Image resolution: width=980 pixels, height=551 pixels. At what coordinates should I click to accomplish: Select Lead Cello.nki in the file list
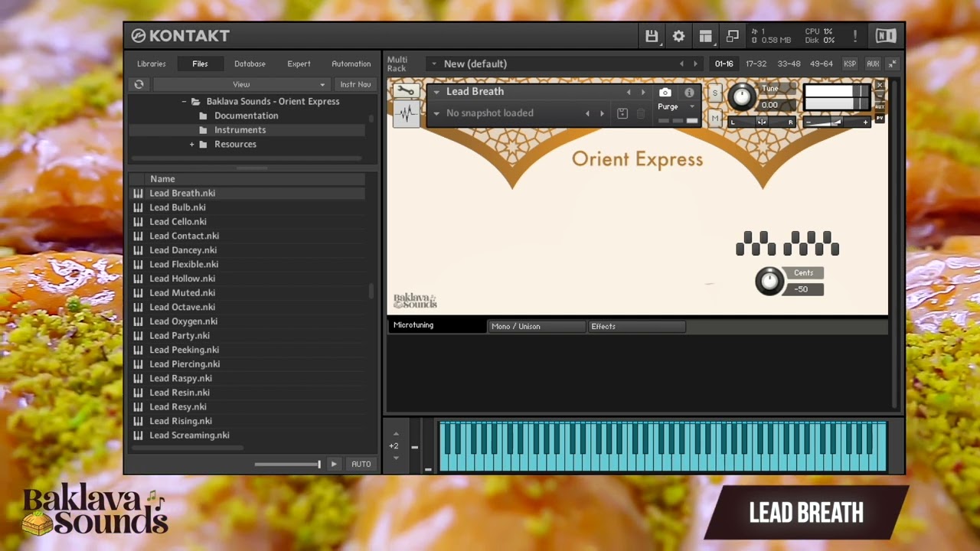[x=178, y=222]
